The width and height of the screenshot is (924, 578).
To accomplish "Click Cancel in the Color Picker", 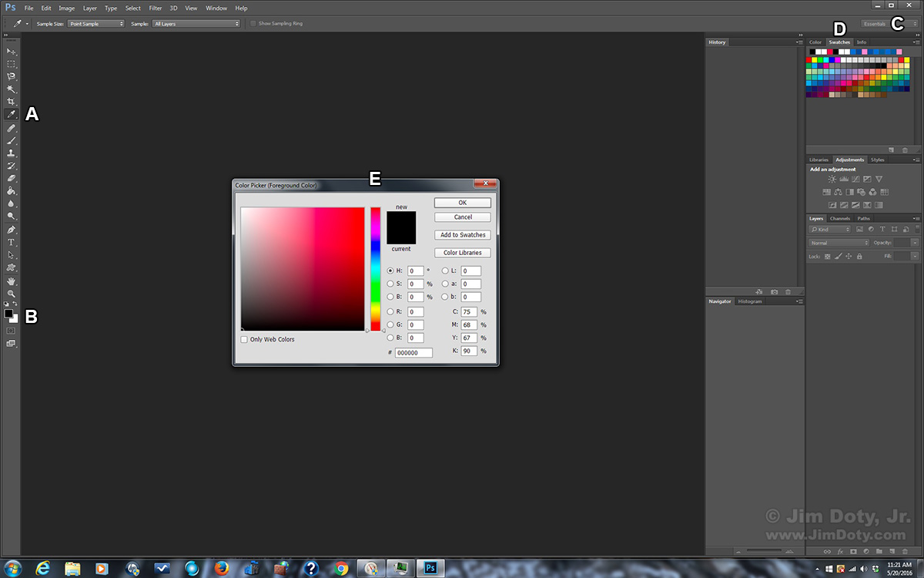I will 463,217.
